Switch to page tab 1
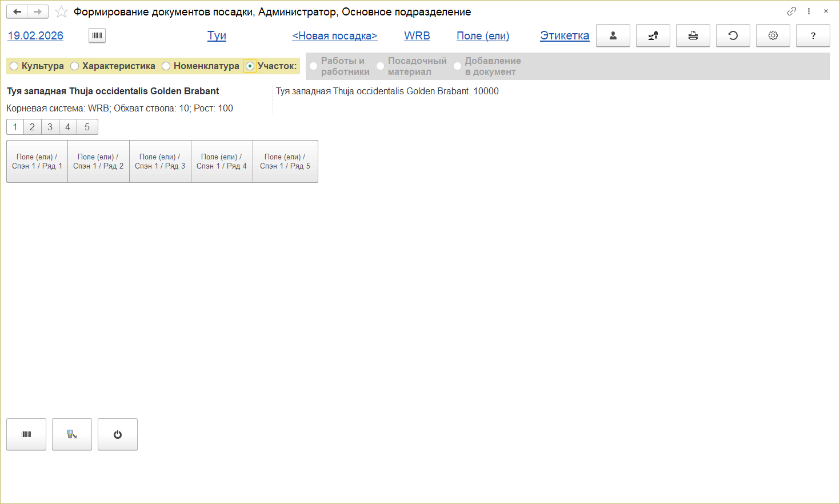This screenshot has height=504, width=840. coord(15,127)
